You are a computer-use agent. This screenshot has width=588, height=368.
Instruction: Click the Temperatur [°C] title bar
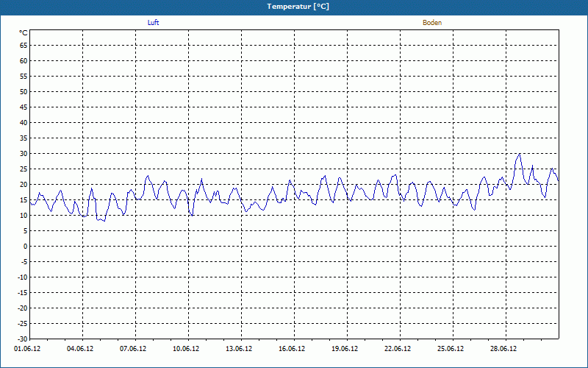294,7
